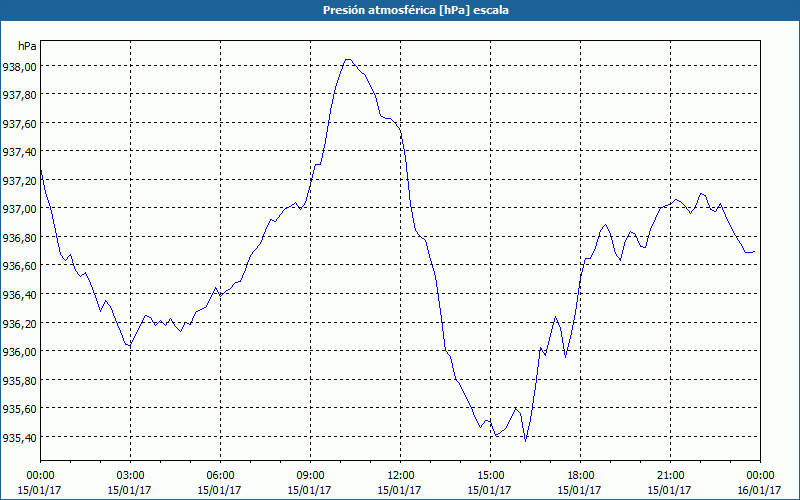Click the '12:00' time axis label
This screenshot has width=800, height=500.
click(x=401, y=476)
